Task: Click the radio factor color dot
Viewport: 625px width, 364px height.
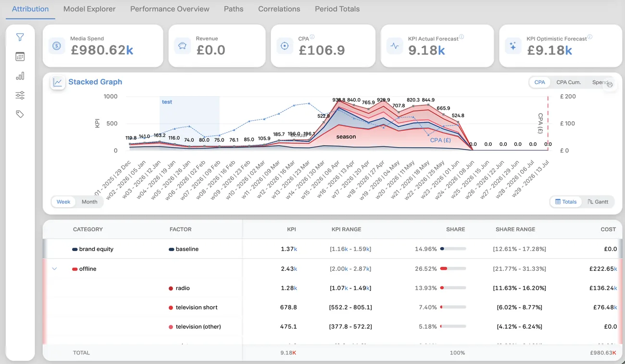Action: 171,289
